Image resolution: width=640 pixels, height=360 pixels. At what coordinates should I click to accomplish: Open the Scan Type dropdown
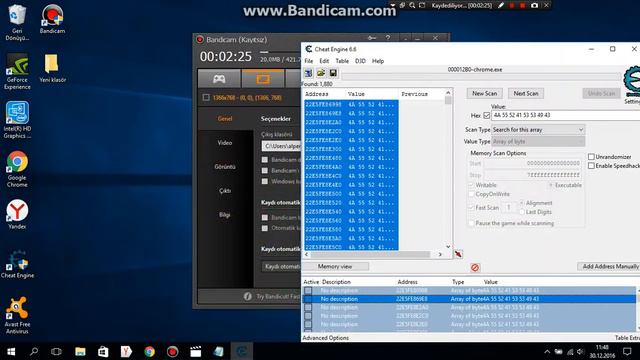click(x=538, y=129)
